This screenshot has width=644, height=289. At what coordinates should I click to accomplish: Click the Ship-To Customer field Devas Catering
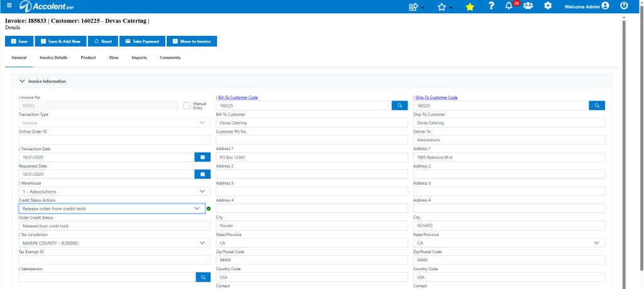point(509,123)
